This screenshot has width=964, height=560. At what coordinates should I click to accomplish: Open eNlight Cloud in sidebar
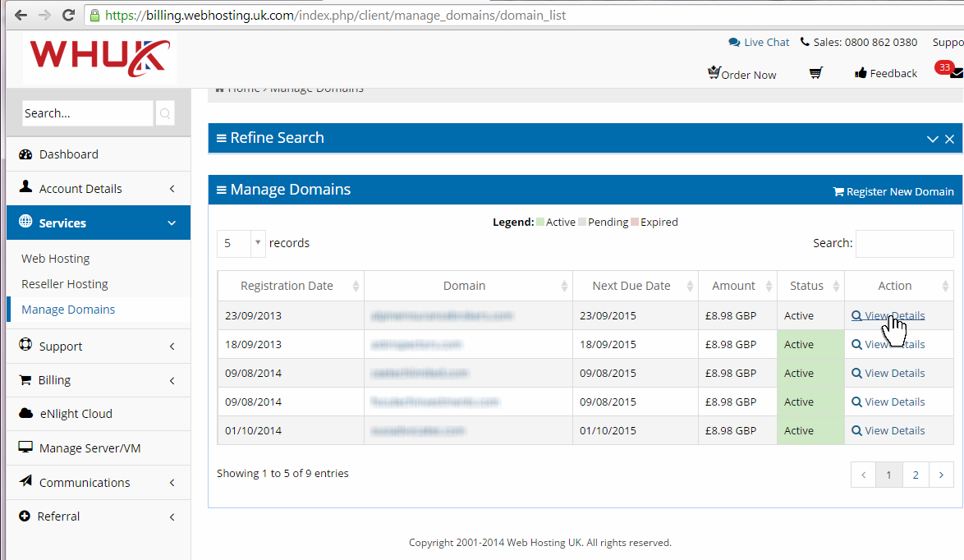76,414
